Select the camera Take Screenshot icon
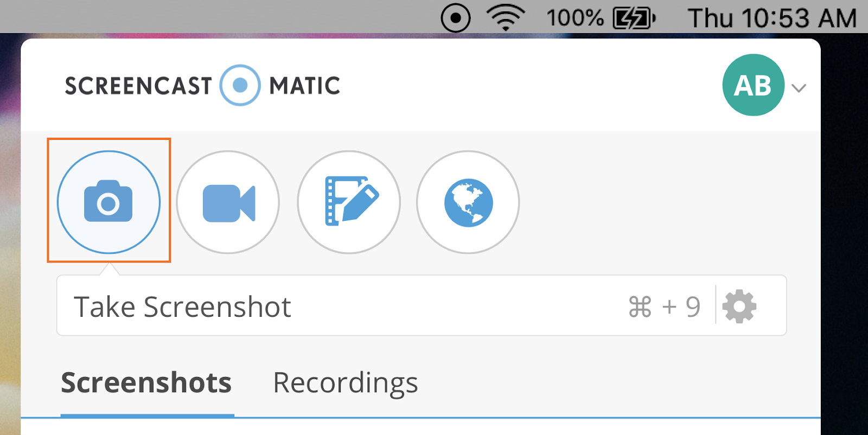 pos(108,202)
